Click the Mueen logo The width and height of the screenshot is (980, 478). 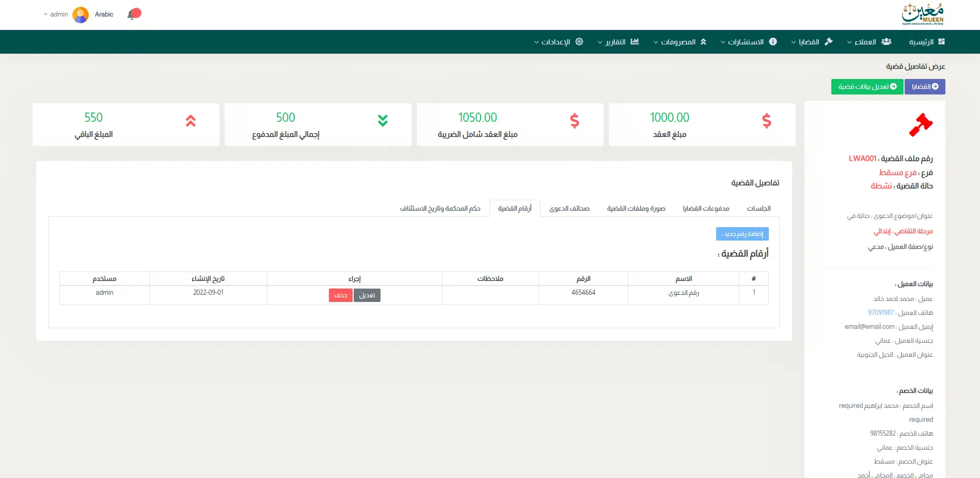923,14
